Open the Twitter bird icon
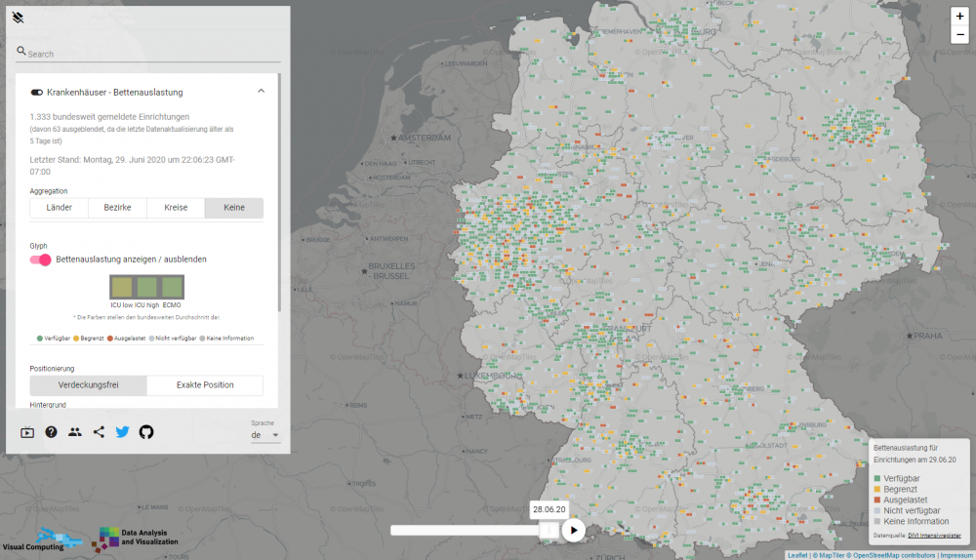 click(122, 432)
